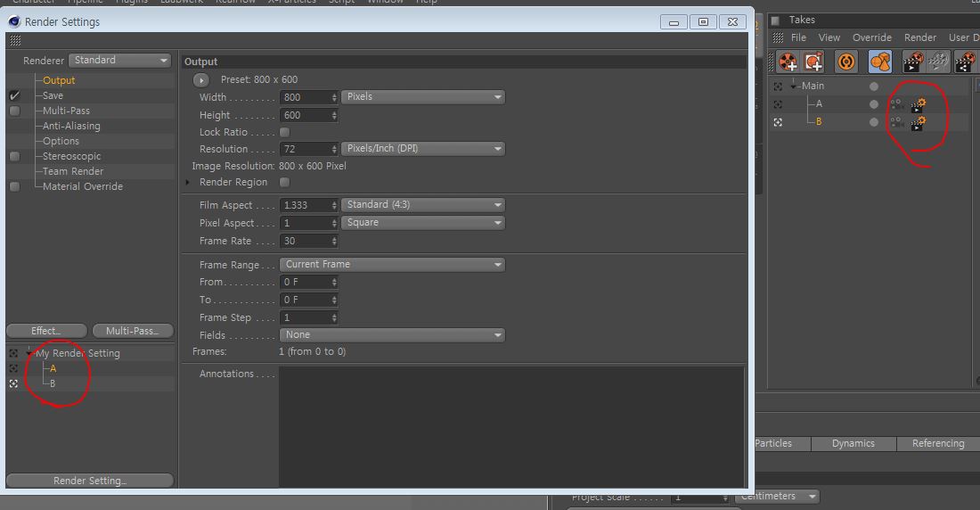Collapse the My Render Setting tree arrow
The height and width of the screenshot is (510, 980).
(x=29, y=354)
